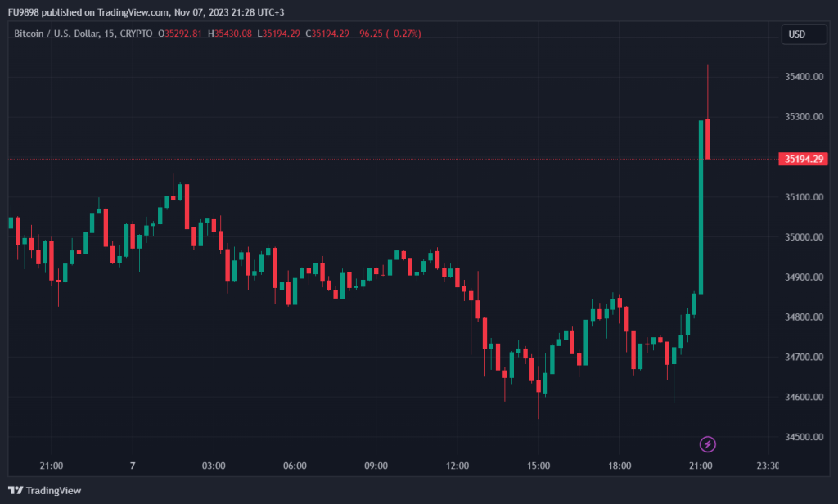Click the TradingView logo icon

(15, 490)
